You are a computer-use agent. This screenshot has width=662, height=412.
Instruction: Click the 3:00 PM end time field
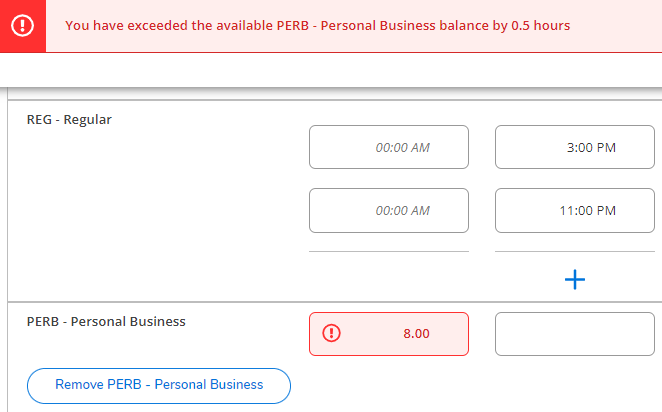click(575, 147)
